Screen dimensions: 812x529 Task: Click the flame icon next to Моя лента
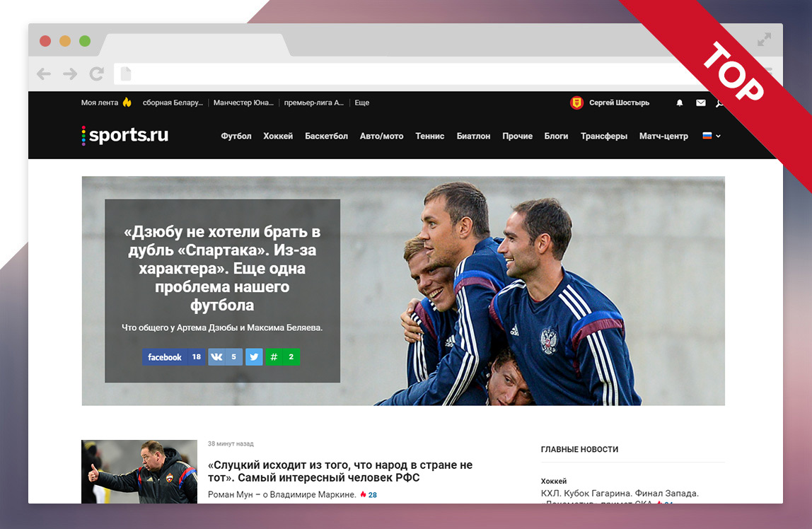pyautogui.click(x=126, y=102)
